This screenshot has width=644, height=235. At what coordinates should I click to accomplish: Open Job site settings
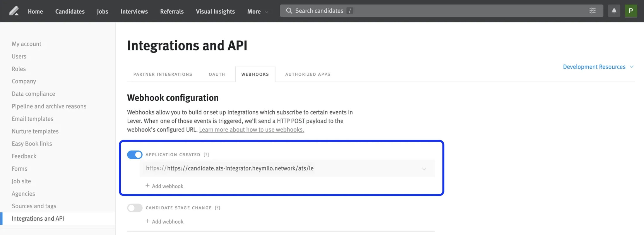point(21,181)
